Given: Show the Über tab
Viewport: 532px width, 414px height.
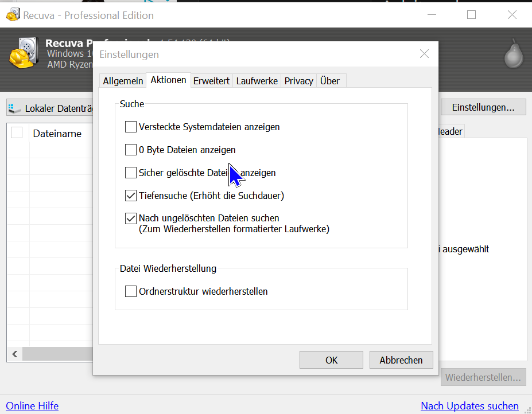Looking at the screenshot, I should (330, 81).
